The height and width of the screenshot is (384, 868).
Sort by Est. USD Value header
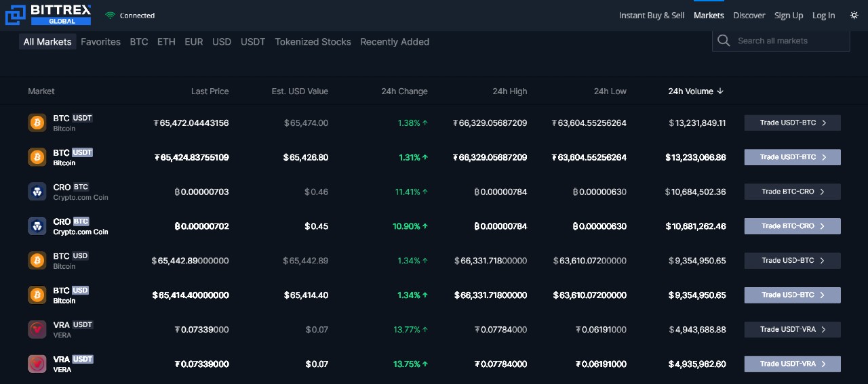click(x=300, y=91)
